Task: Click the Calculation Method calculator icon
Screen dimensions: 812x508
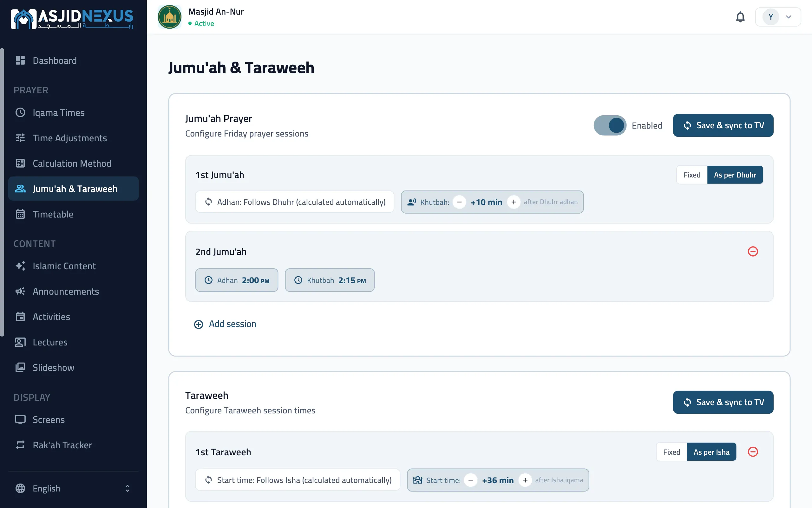Action: coord(20,163)
